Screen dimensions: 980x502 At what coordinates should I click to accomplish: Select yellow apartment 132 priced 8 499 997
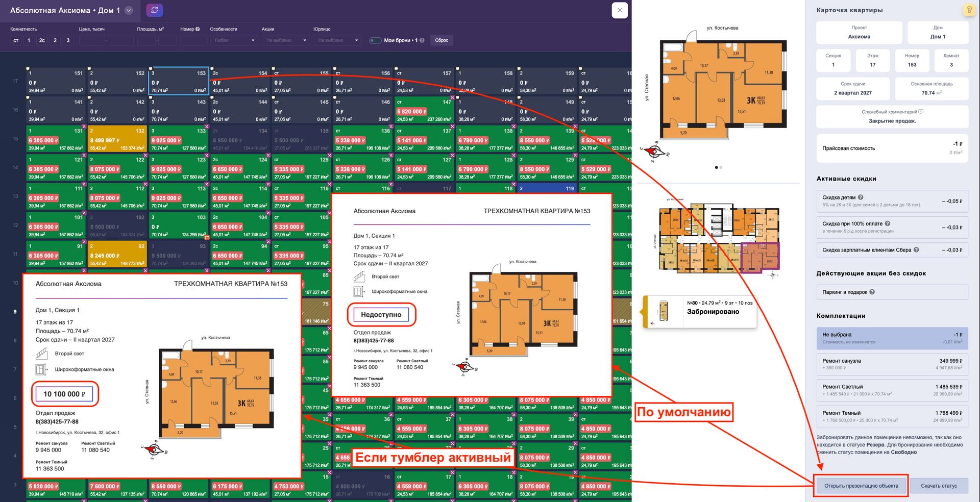click(x=117, y=138)
